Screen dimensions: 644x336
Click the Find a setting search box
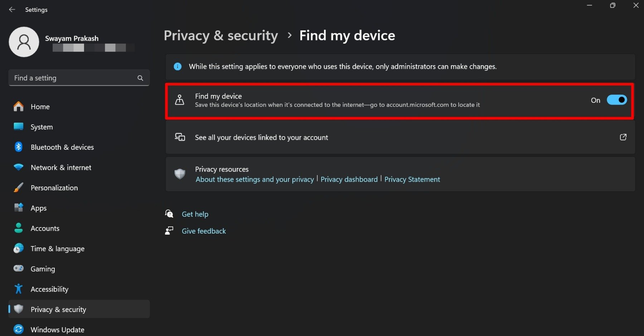(72, 78)
